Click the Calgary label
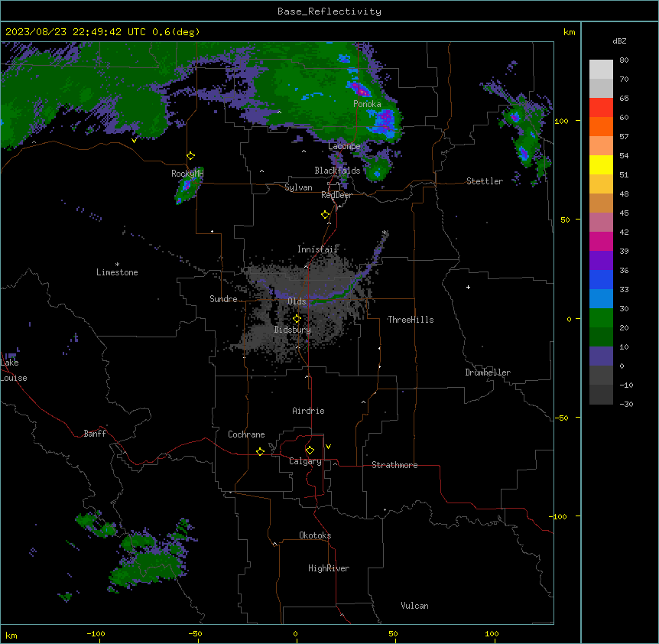 [x=305, y=461]
